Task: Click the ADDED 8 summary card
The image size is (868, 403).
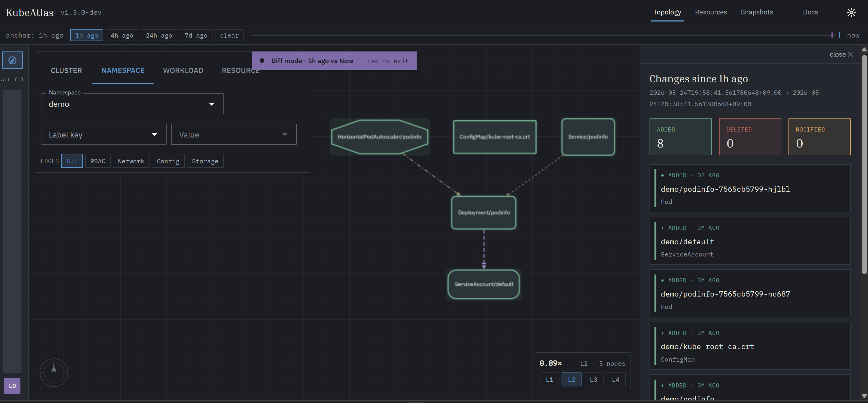Action: pyautogui.click(x=681, y=137)
